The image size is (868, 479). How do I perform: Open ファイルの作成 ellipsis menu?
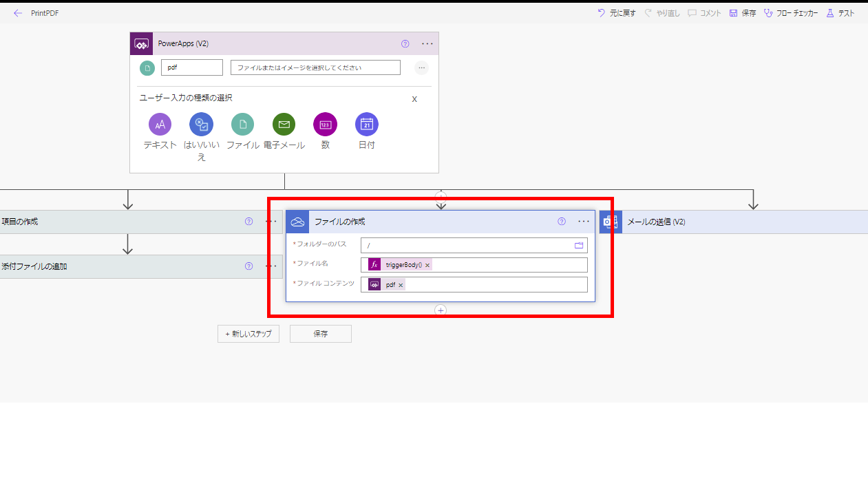(584, 222)
